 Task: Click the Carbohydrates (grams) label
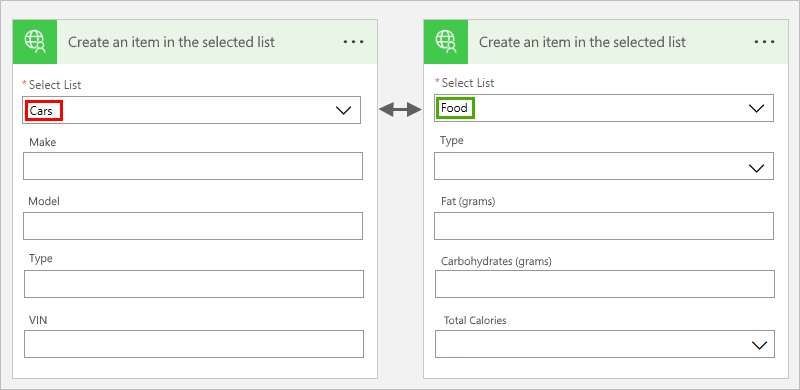tap(496, 261)
